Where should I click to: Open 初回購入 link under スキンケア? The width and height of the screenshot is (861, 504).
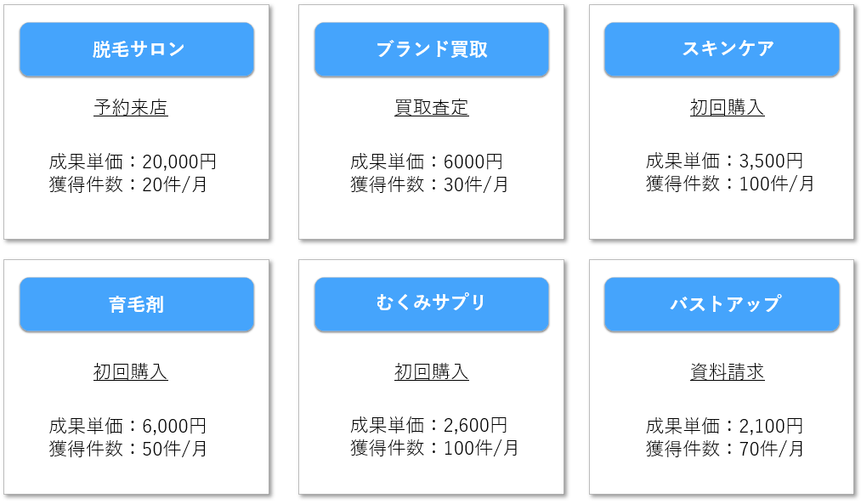coord(727,108)
